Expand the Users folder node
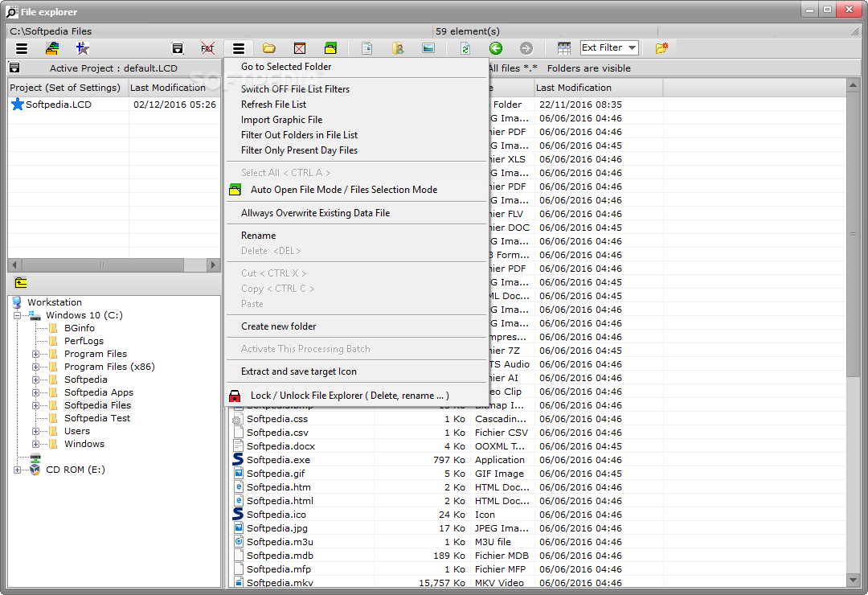868x595 pixels. click(35, 431)
